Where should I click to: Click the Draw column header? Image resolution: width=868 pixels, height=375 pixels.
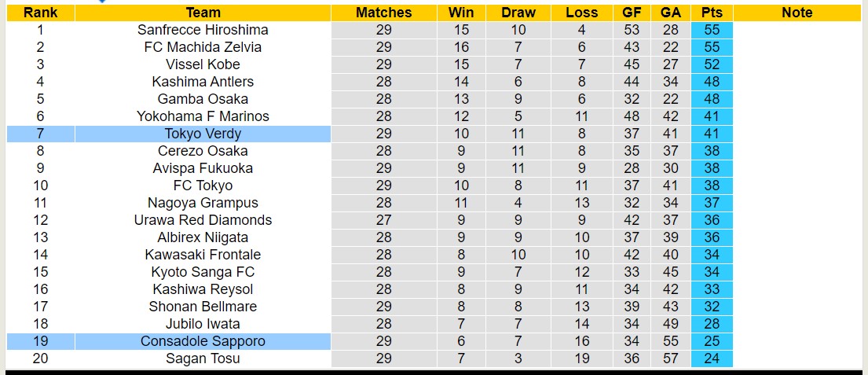coord(518,13)
